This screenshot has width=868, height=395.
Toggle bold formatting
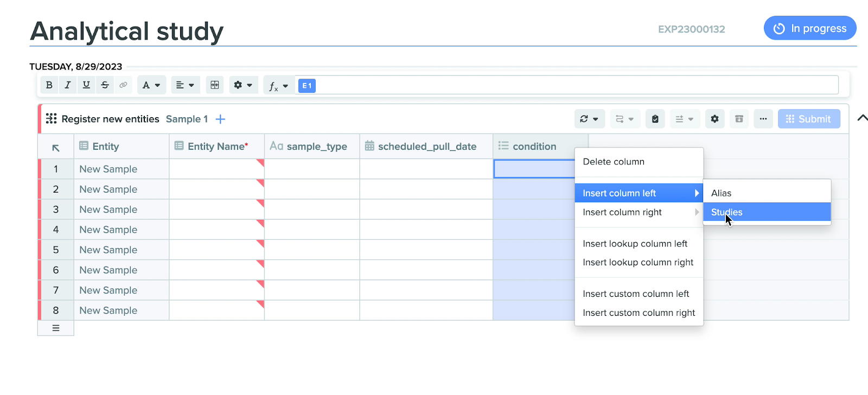pyautogui.click(x=49, y=85)
